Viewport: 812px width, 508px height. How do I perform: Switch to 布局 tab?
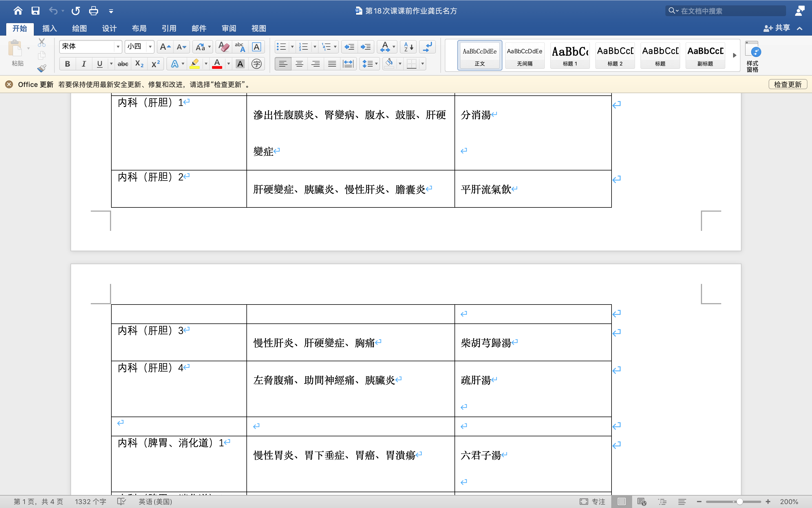point(139,29)
